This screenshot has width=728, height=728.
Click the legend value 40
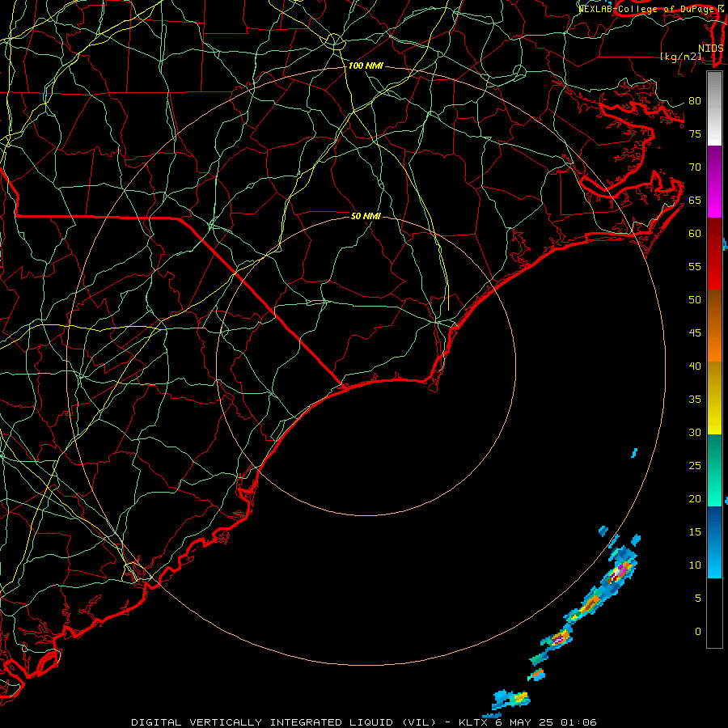[x=695, y=366]
